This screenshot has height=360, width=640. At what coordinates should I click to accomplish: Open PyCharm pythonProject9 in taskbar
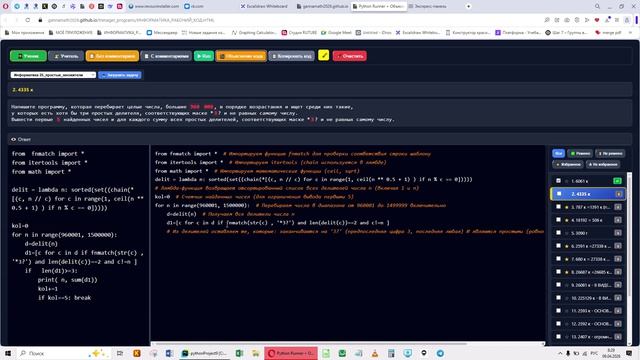204,353
